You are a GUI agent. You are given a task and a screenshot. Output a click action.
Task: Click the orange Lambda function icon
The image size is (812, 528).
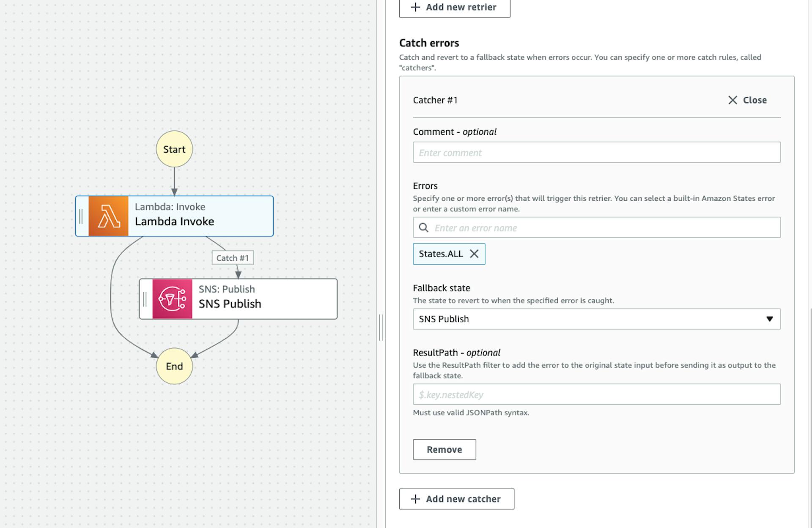[108, 216]
